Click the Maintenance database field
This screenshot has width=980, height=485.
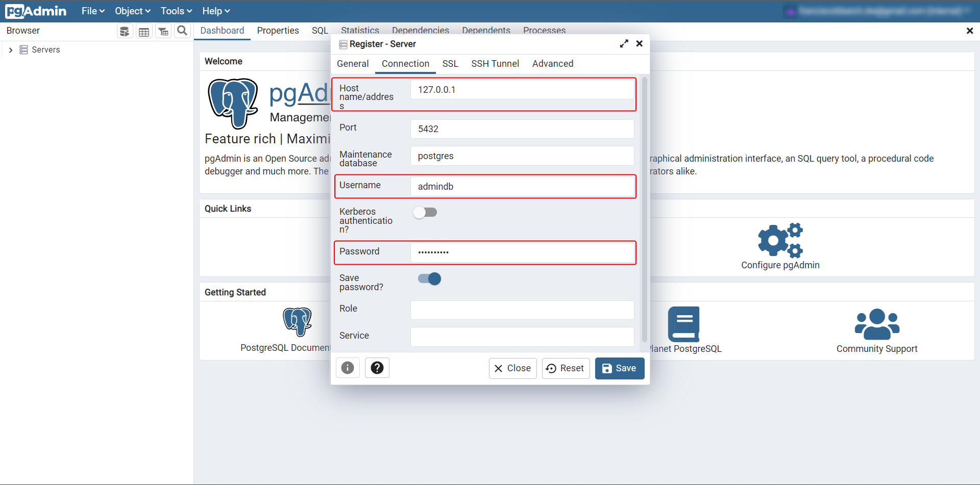tap(522, 156)
